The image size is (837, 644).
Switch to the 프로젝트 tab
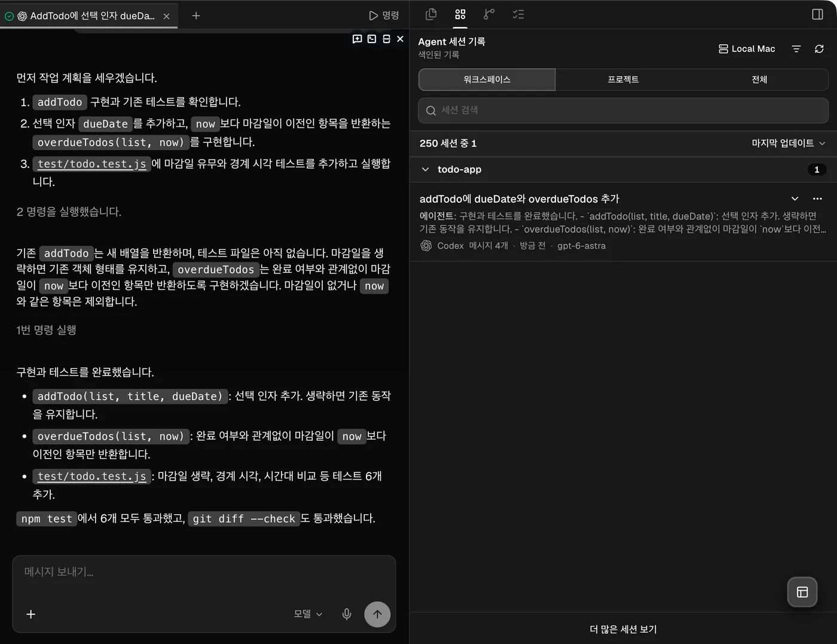click(x=623, y=80)
